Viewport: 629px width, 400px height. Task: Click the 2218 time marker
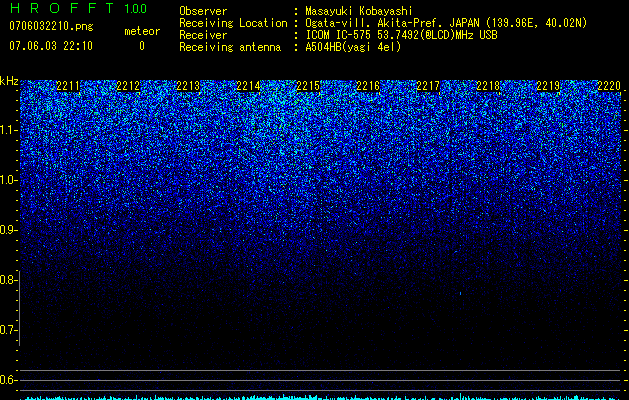[488, 86]
